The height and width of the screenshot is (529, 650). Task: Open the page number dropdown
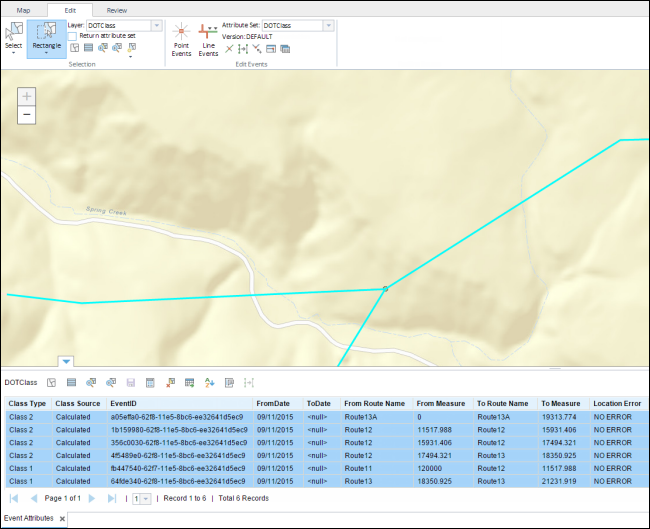click(146, 498)
